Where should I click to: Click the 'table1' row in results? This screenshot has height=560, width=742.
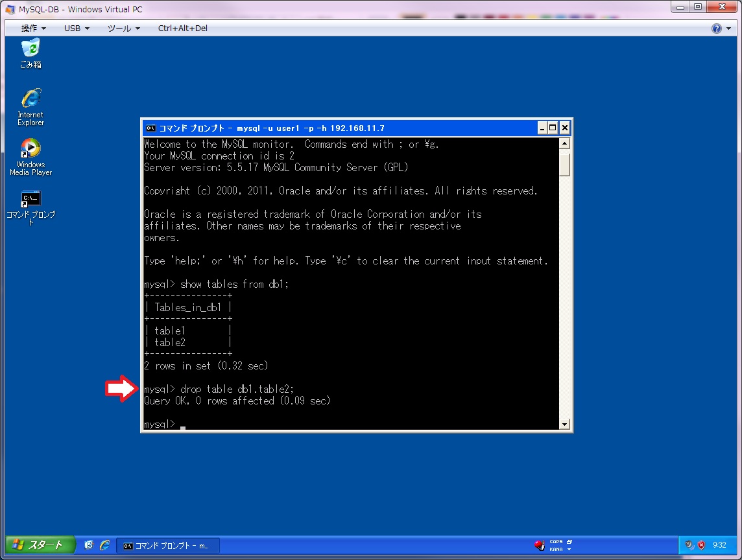coord(169,331)
